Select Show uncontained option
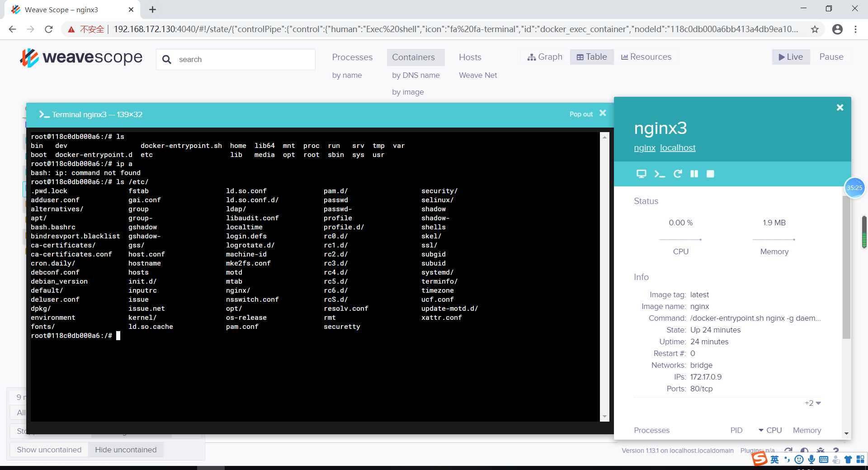868x470 pixels. click(x=49, y=450)
